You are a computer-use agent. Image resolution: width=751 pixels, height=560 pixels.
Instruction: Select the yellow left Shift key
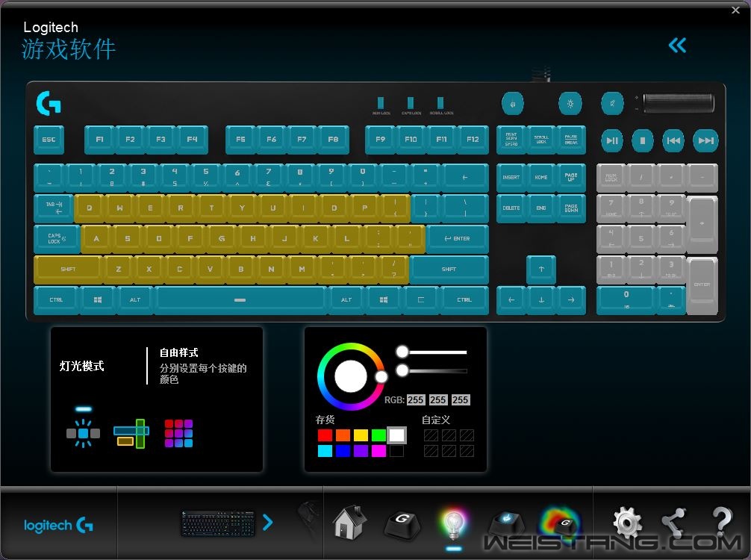[x=68, y=270]
